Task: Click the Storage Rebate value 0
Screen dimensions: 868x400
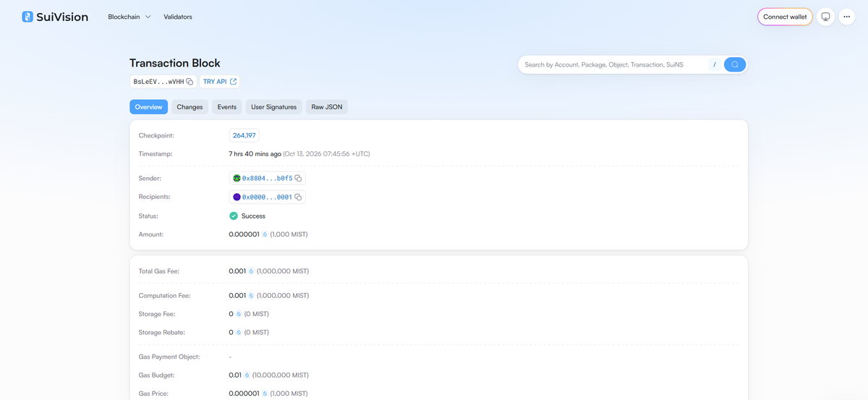Action: [231, 333]
